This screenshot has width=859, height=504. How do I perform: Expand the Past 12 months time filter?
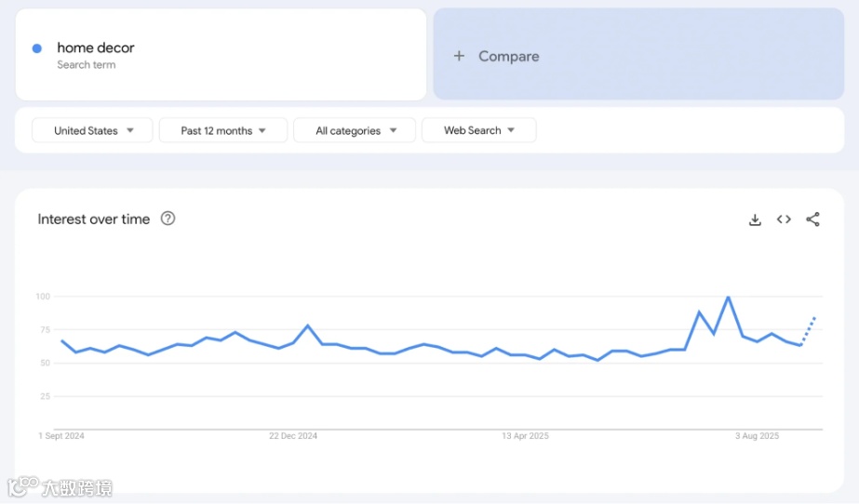[222, 131]
